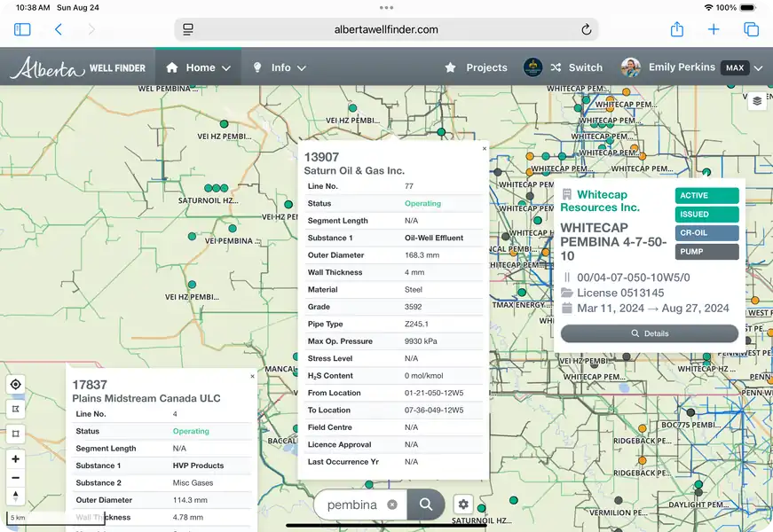The image size is (773, 532).
Task: Click To Location value 07-36-049-12W5
Action: pos(434,411)
